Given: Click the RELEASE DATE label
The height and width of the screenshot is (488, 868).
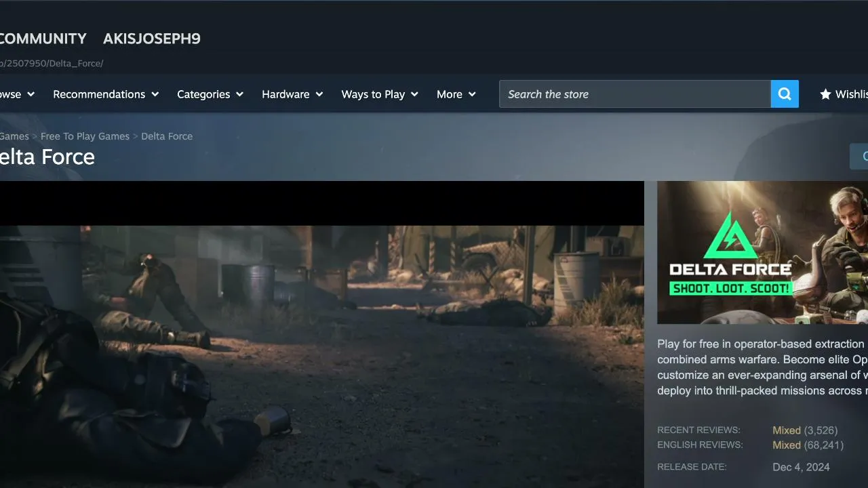Looking at the screenshot, I should [x=692, y=467].
